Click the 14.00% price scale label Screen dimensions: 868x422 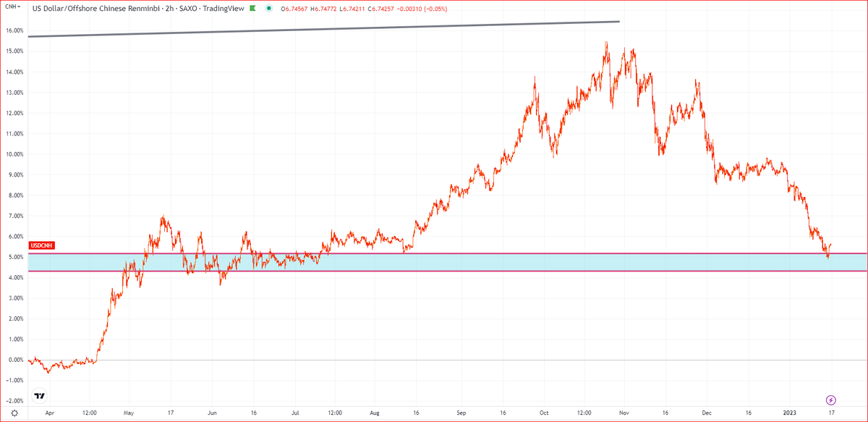tap(14, 72)
